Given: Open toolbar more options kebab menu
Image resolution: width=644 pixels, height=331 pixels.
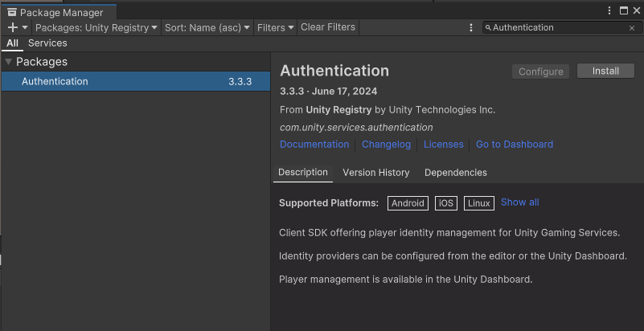Looking at the screenshot, I should [471, 27].
